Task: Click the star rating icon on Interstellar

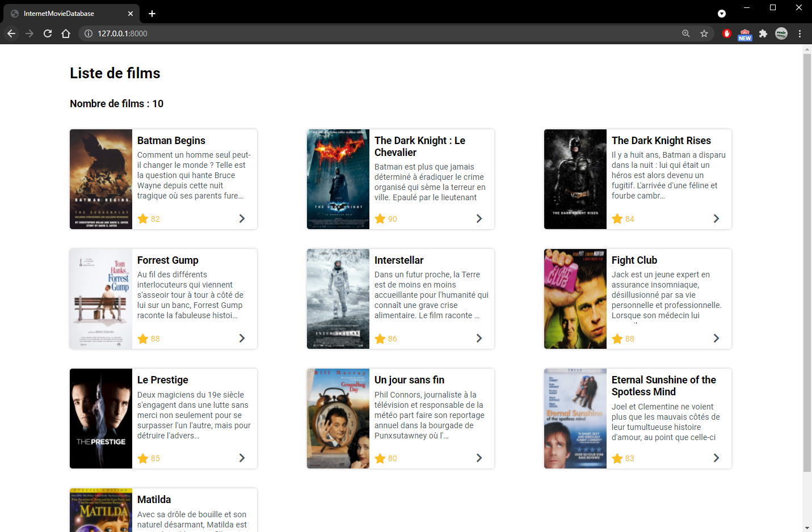Action: tap(380, 338)
